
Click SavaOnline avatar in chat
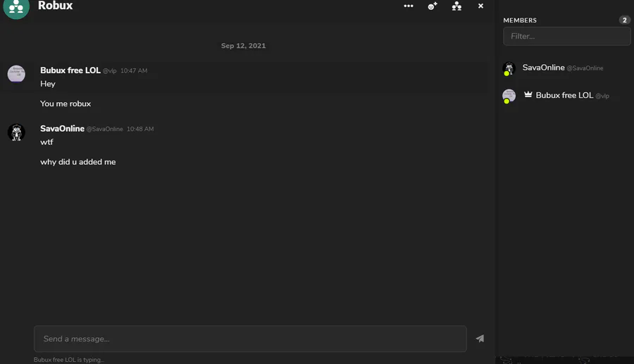click(16, 132)
